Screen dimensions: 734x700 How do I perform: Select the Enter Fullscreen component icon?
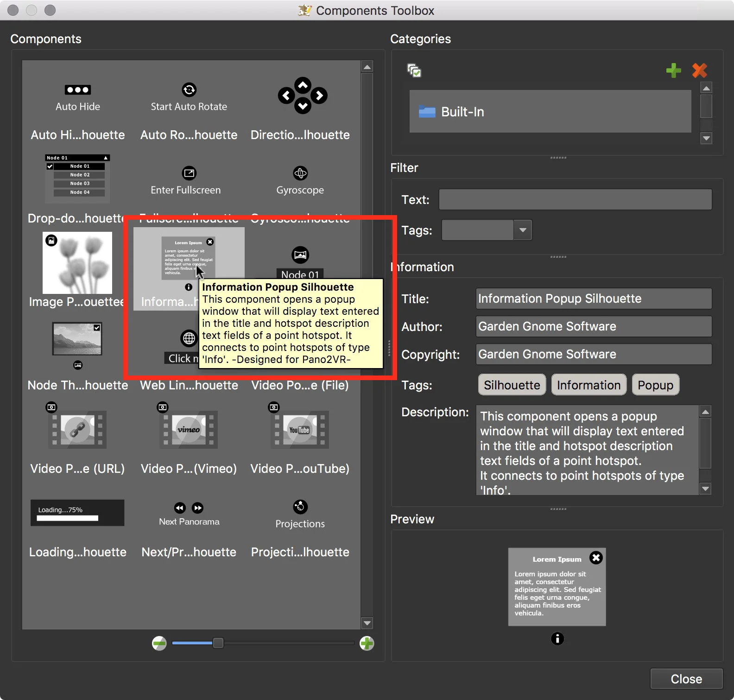[189, 173]
